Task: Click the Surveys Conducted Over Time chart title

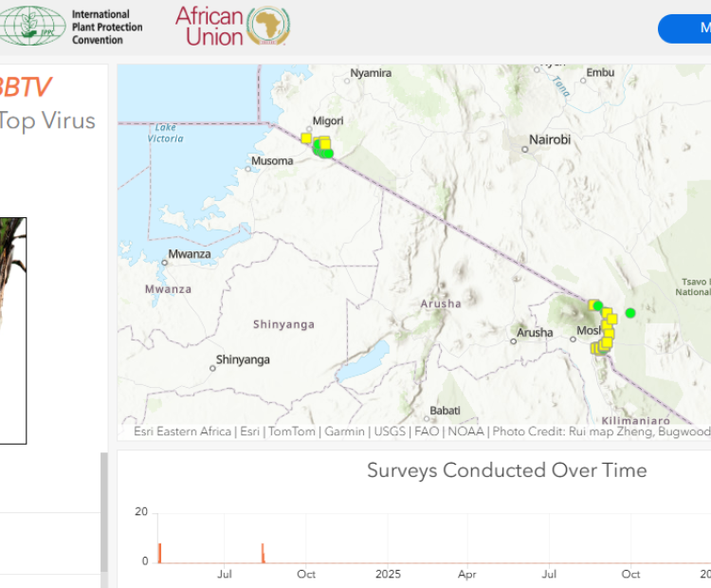Action: tap(506, 470)
